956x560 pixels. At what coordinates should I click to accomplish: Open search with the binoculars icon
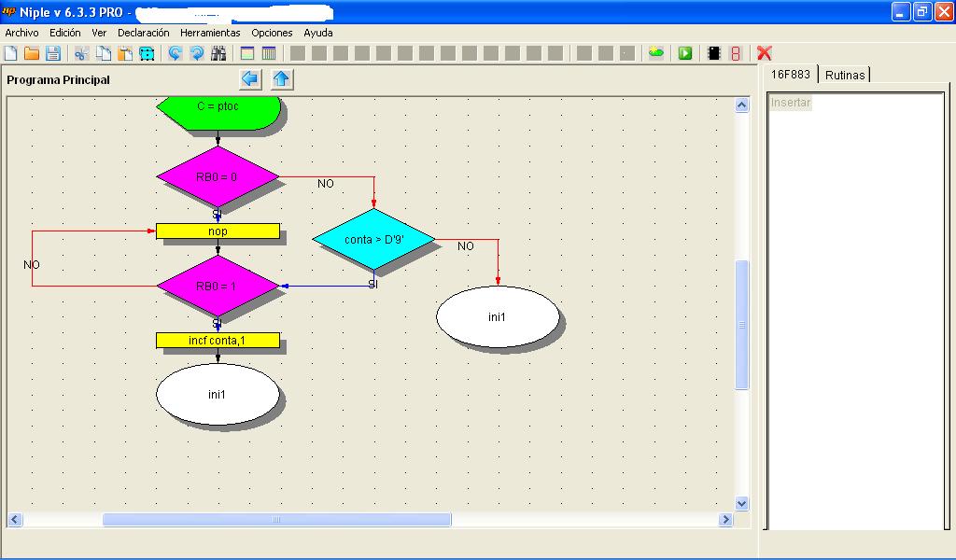pyautogui.click(x=218, y=53)
